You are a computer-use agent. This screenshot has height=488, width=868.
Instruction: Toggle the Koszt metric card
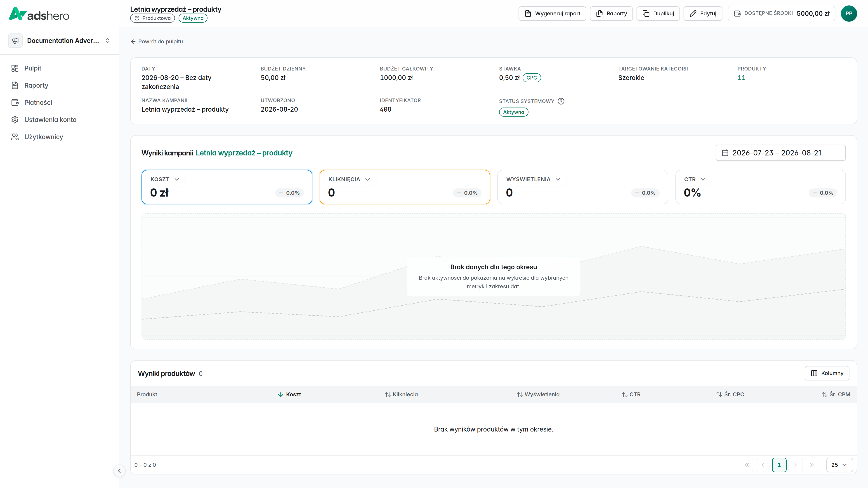227,187
